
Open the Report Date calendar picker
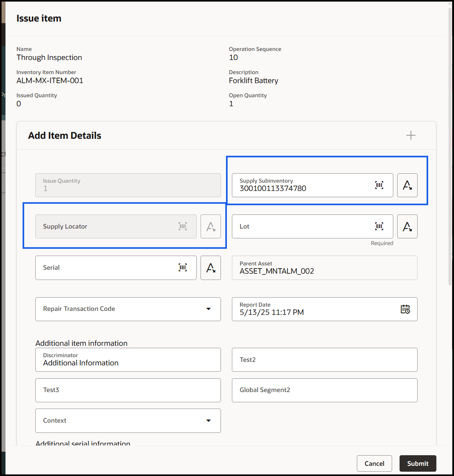point(405,309)
